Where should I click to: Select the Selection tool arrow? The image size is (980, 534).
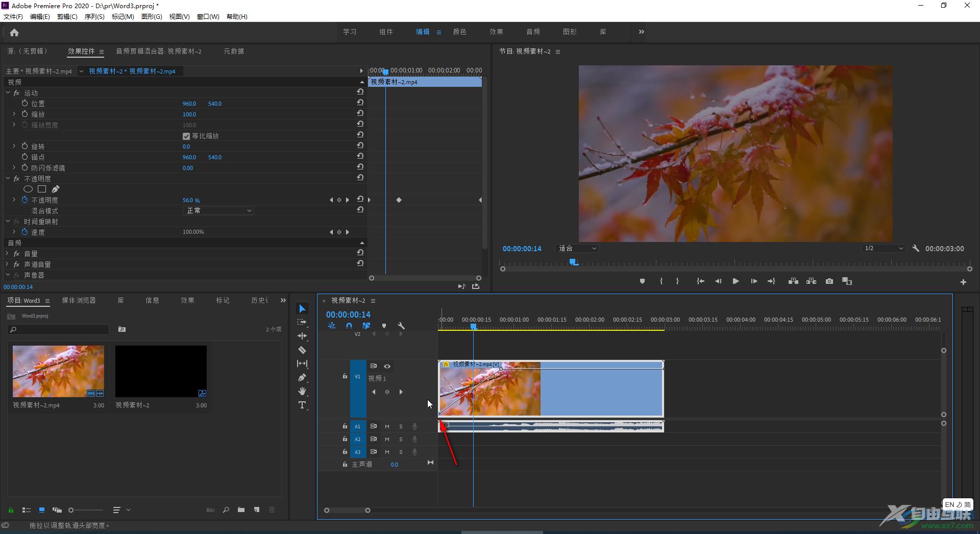302,308
